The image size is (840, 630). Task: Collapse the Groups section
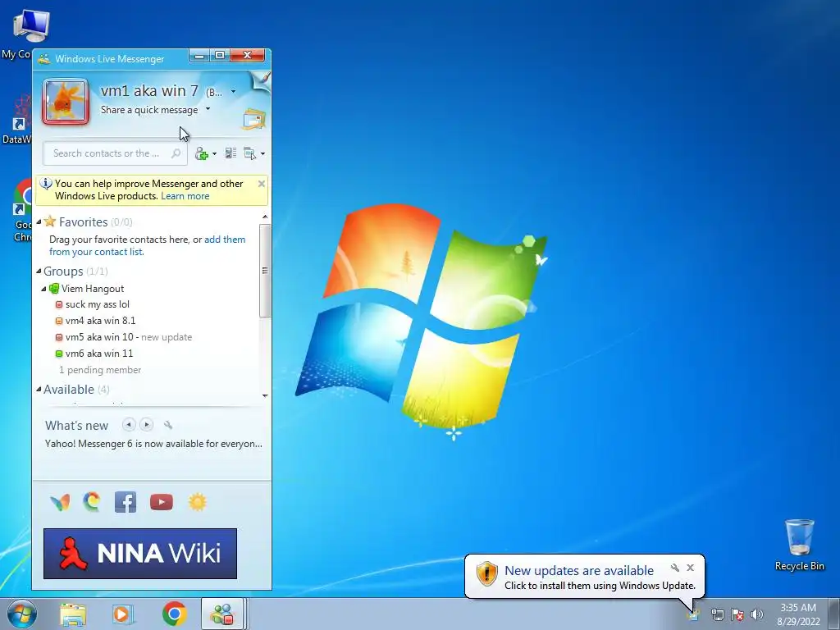click(x=39, y=272)
